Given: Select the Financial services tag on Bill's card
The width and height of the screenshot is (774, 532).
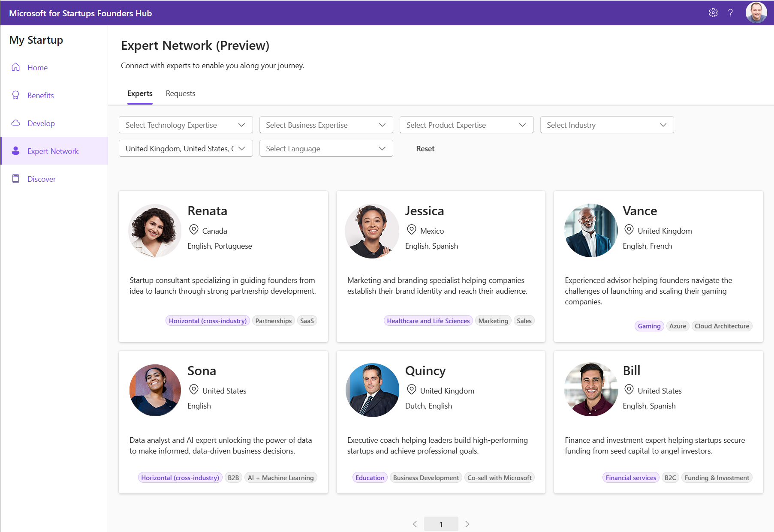Looking at the screenshot, I should click(630, 477).
